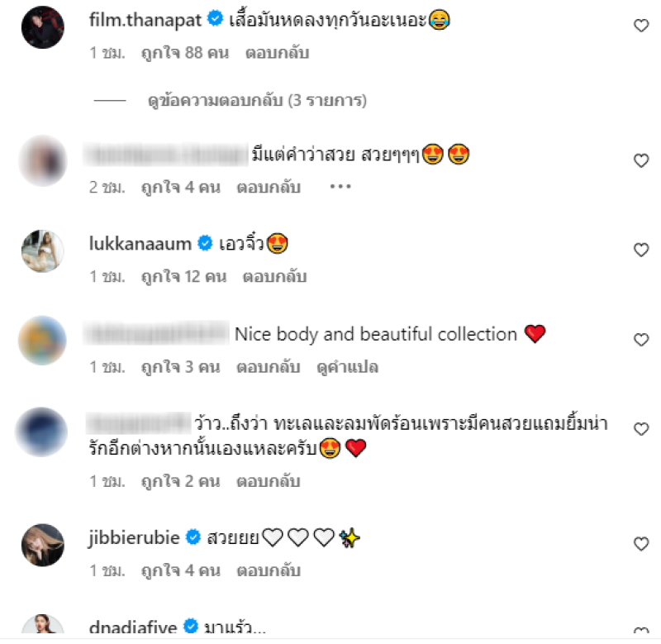
Task: Heart the long 'ว้าว..ถึงว่า' comment
Action: pyautogui.click(x=641, y=429)
